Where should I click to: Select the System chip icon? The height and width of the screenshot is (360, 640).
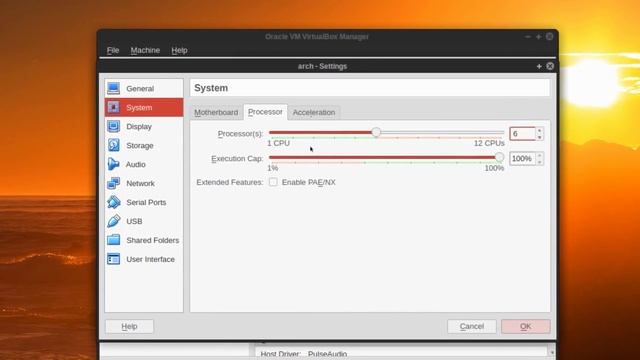(x=113, y=107)
